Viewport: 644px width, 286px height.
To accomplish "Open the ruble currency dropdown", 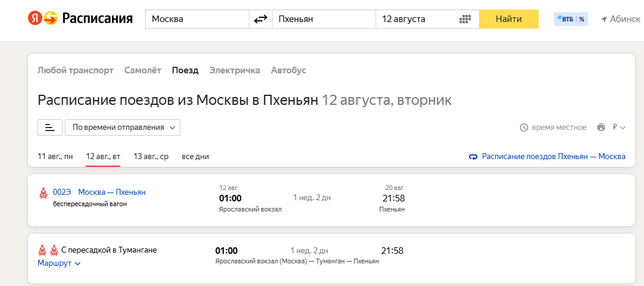I will tap(618, 128).
